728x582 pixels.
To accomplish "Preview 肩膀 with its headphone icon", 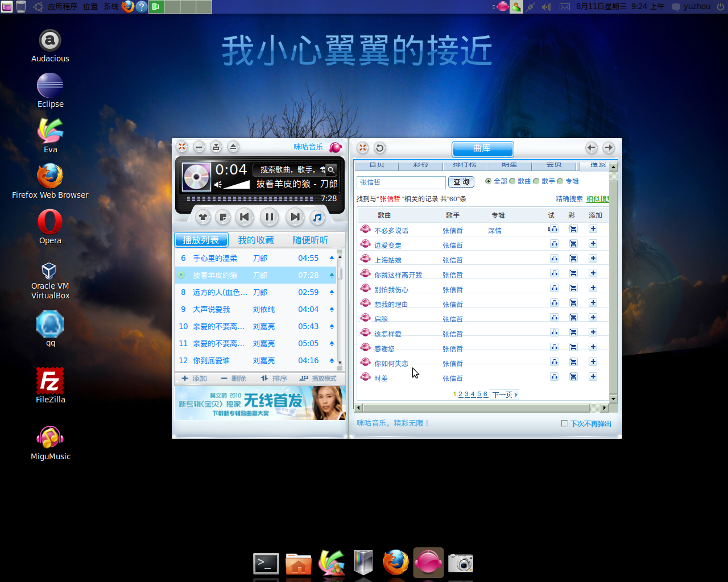I will 554,318.
